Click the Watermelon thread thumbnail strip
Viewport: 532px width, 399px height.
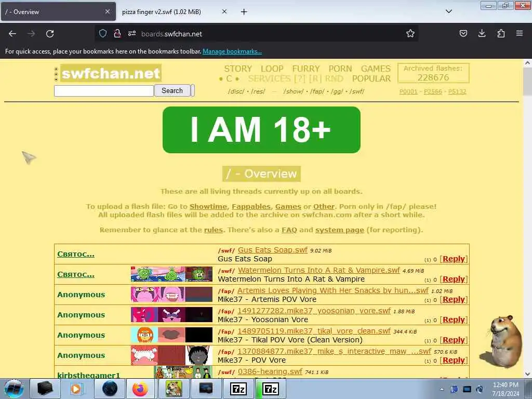(x=171, y=274)
